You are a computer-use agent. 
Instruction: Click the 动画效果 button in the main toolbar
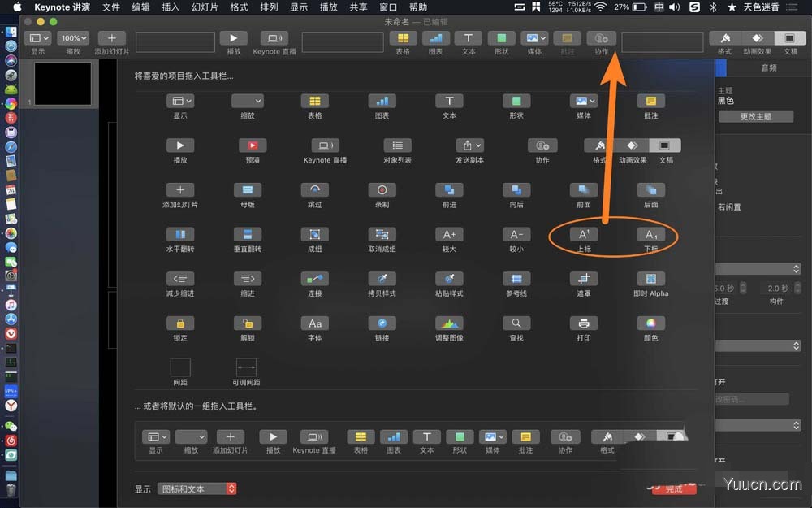pyautogui.click(x=758, y=38)
